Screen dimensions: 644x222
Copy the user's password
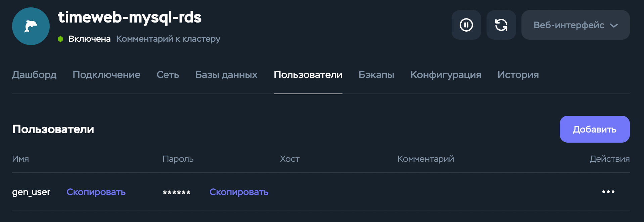pyautogui.click(x=239, y=192)
